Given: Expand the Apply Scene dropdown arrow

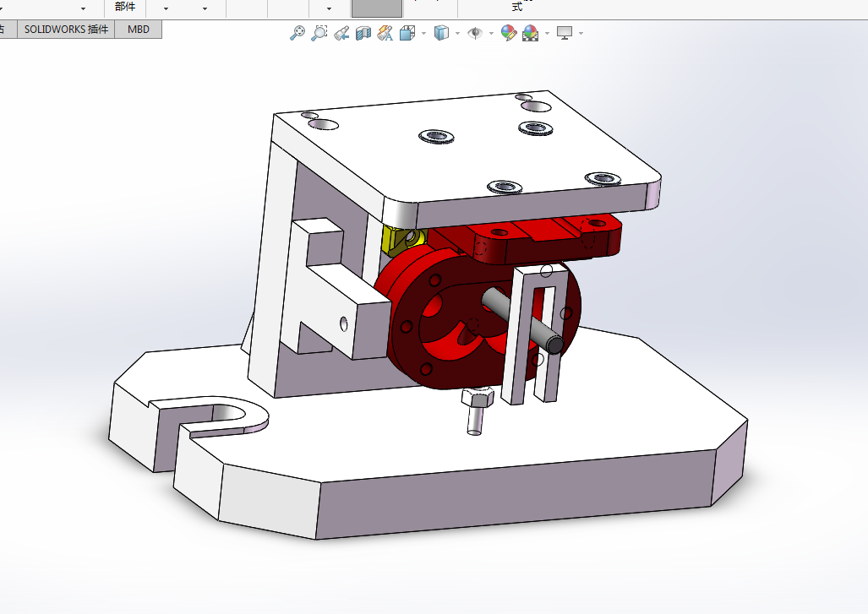Looking at the screenshot, I should tap(547, 34).
